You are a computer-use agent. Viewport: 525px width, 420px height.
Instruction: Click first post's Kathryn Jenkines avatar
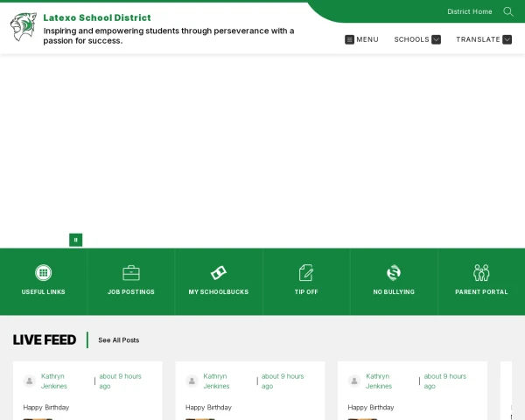[30, 381]
